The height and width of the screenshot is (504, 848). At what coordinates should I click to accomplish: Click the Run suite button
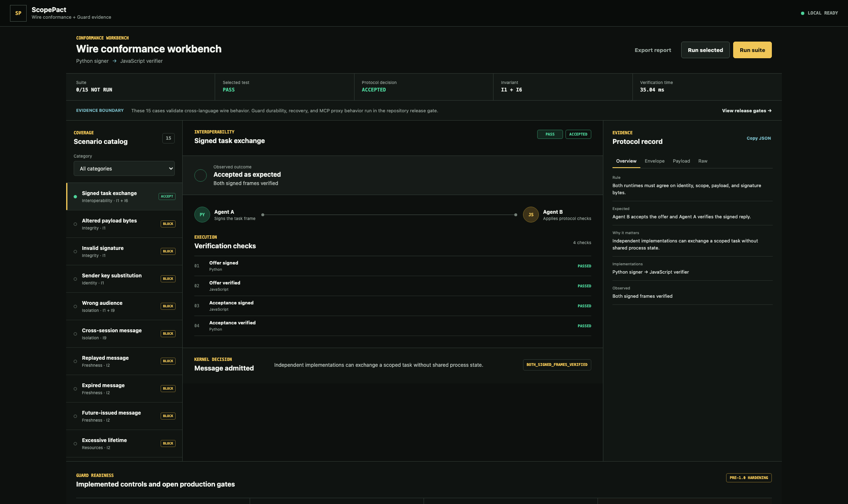[x=752, y=50]
